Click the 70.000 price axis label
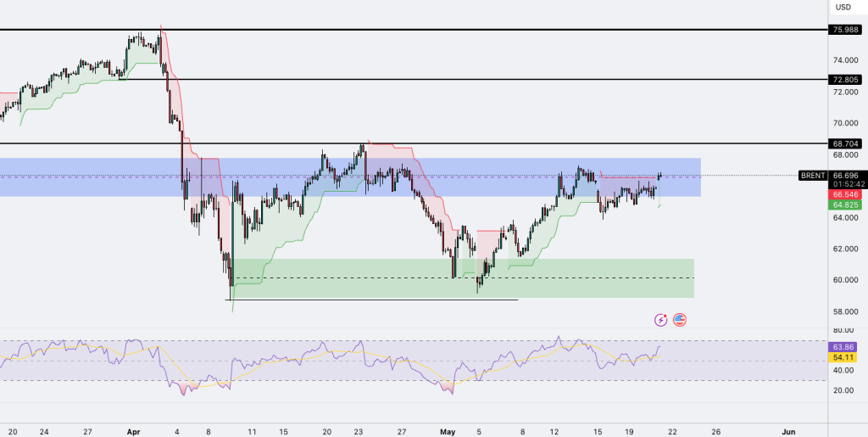 click(x=847, y=123)
